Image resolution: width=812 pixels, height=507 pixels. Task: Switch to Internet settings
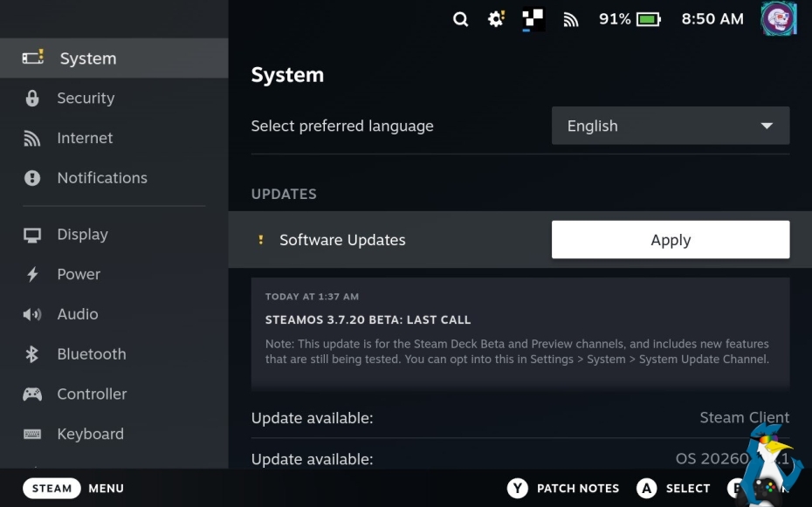coord(85,138)
